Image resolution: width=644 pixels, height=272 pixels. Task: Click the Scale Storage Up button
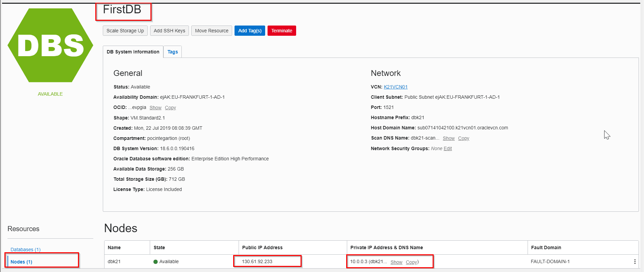pos(125,31)
